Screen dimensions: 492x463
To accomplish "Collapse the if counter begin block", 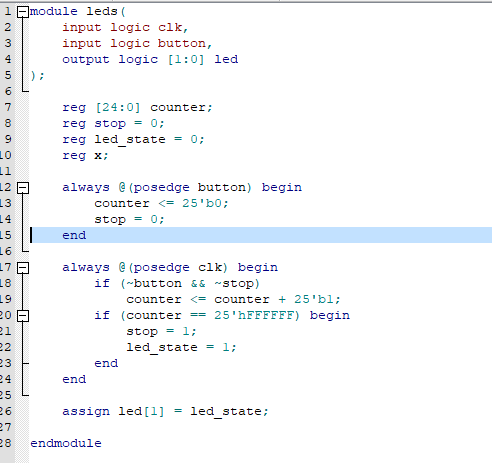I will pyautogui.click(x=23, y=316).
